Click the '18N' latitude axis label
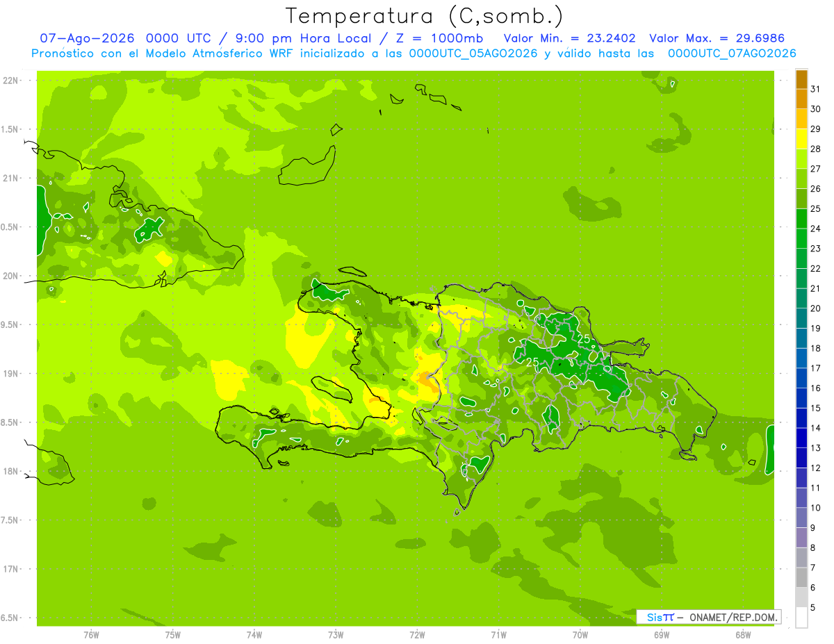 click(x=10, y=471)
